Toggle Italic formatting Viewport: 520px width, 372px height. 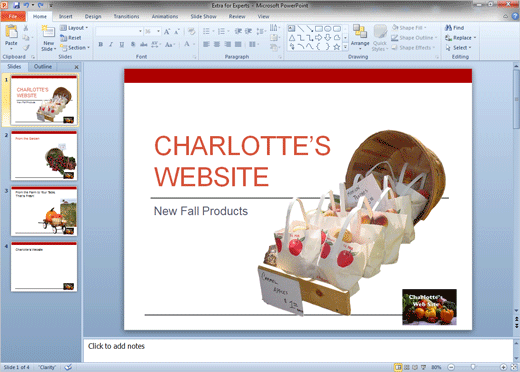(x=111, y=44)
